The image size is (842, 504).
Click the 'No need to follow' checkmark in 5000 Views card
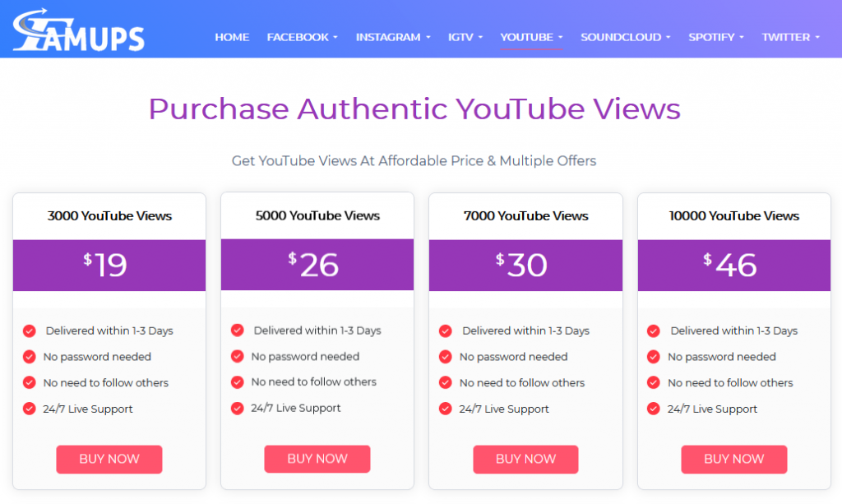[238, 382]
